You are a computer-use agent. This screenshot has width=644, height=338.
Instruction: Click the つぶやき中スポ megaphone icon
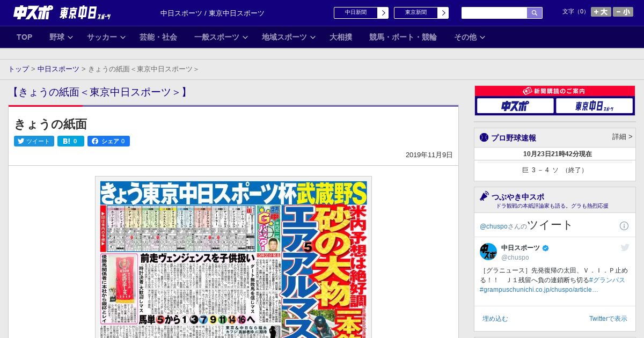484,196
